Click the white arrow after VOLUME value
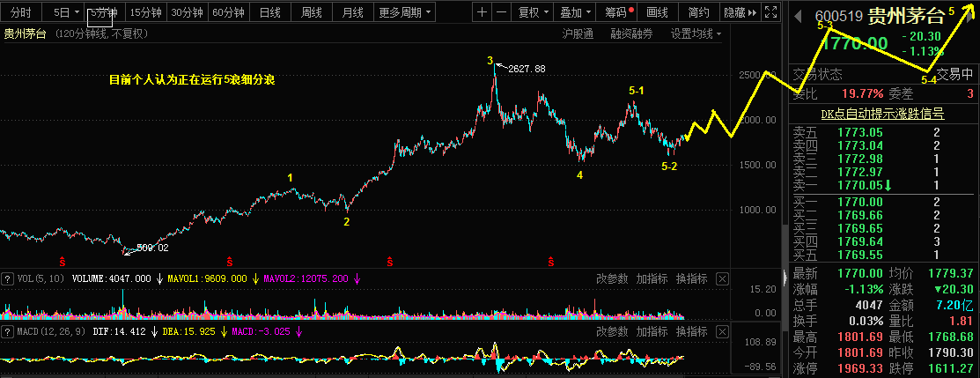Viewport: 980px width, 378px height. tap(159, 279)
